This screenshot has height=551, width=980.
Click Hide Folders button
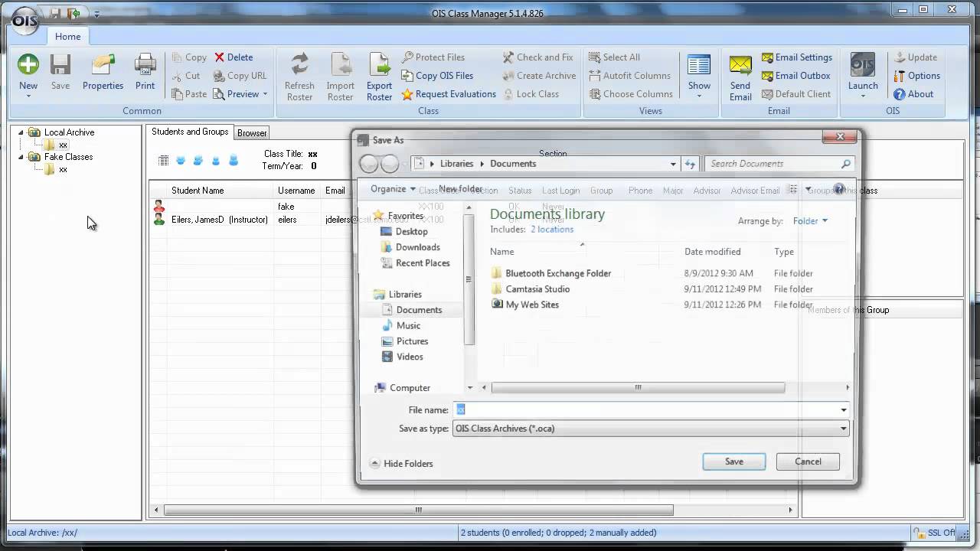(x=401, y=464)
